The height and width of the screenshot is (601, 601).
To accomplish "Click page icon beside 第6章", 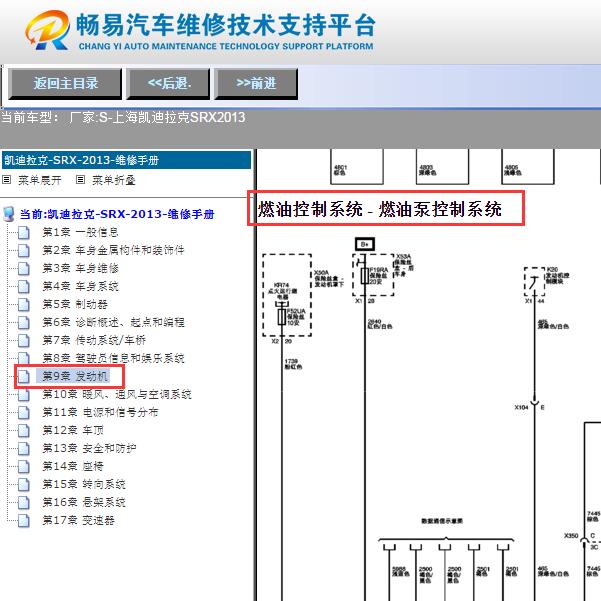I will tap(24, 323).
